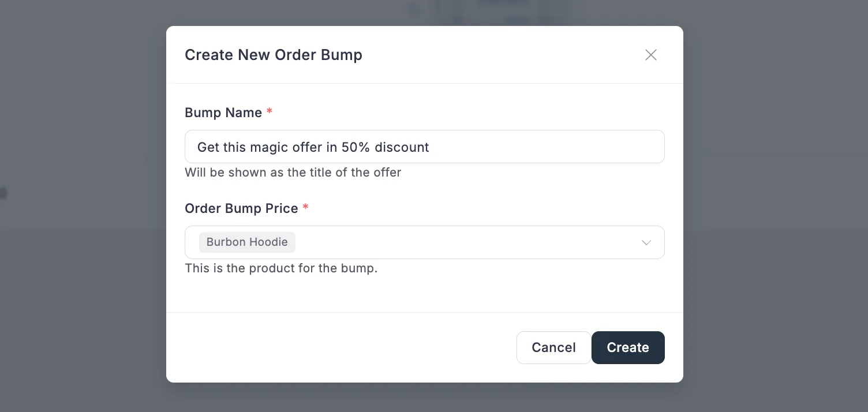Image resolution: width=868 pixels, height=412 pixels.
Task: Click the Create New Order Bump title
Action: pyautogui.click(x=274, y=55)
